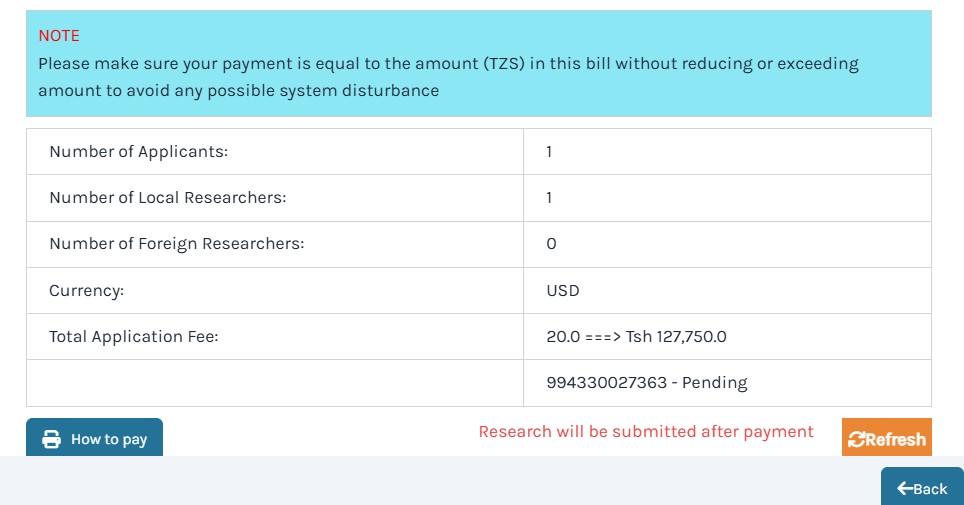Click the red NOTE heading

point(59,36)
